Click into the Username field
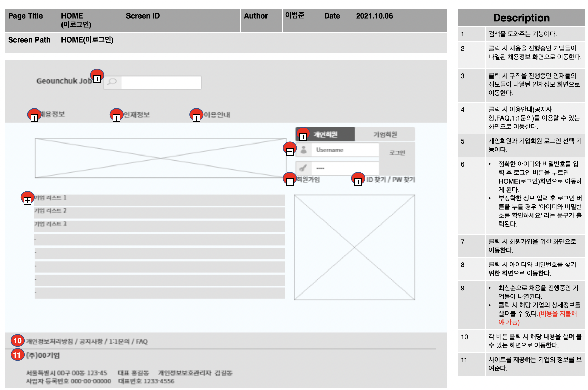 click(345, 150)
